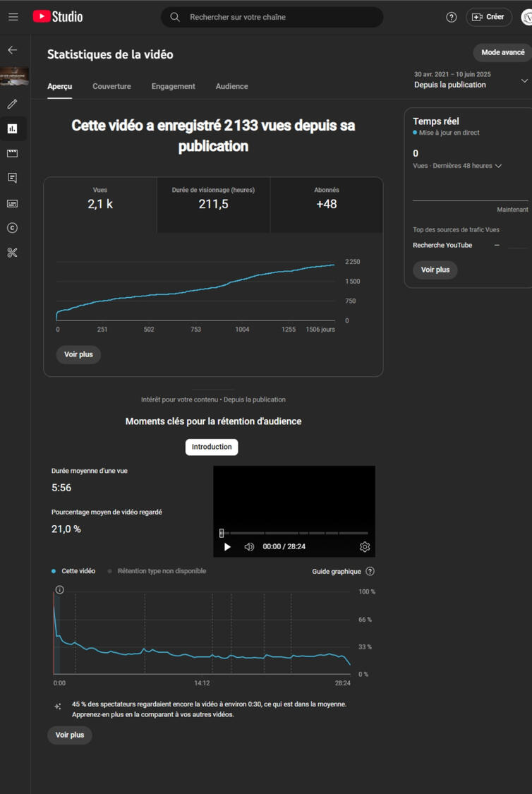
Task: Open video details pencil icon
Action: 13,104
